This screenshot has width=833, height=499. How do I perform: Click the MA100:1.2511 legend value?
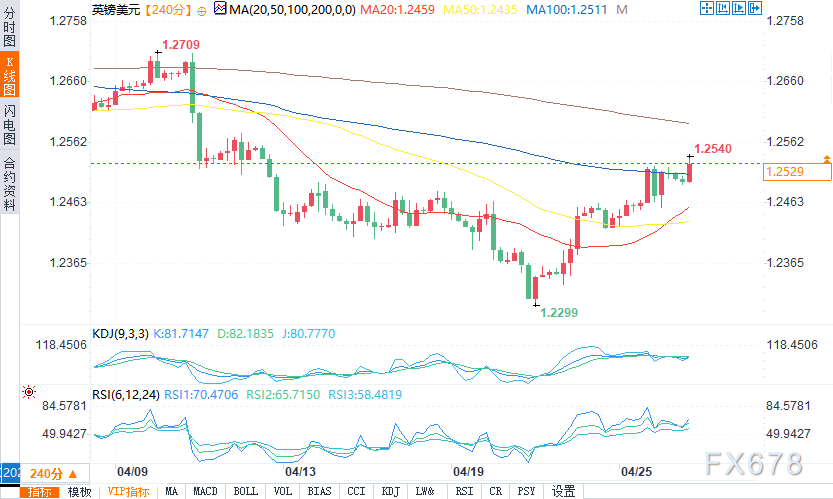click(x=566, y=10)
